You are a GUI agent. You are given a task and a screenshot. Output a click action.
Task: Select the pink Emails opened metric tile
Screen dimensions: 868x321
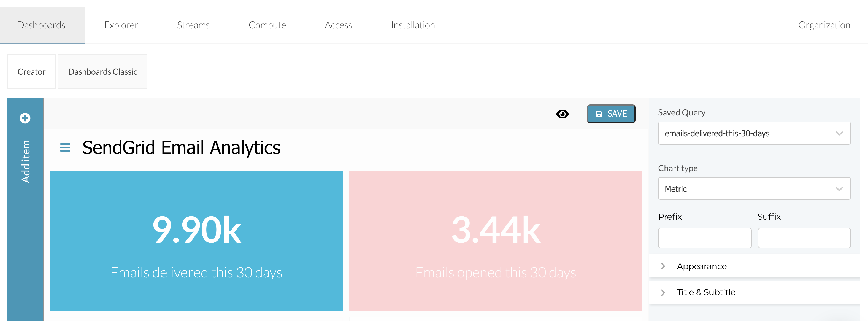(x=495, y=241)
